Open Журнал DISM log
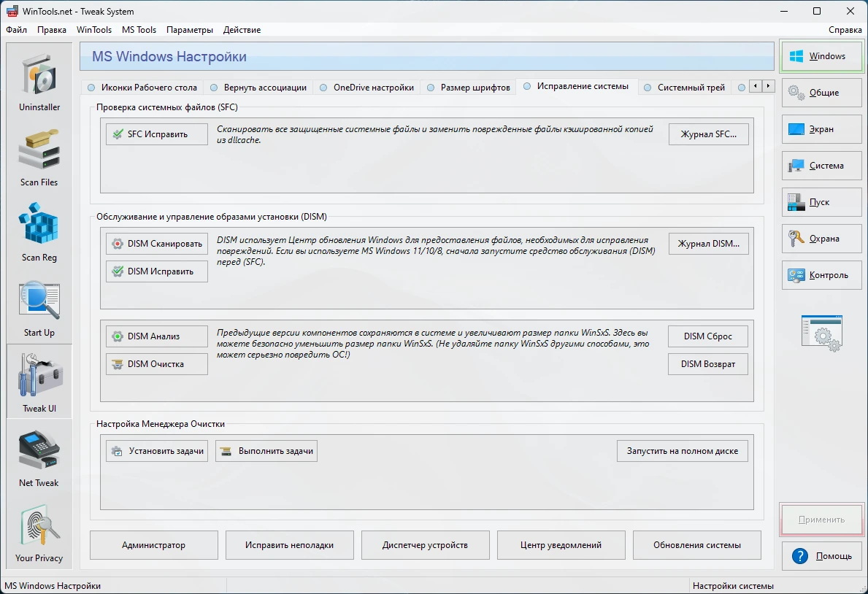Viewport: 868px width, 594px height. (709, 244)
